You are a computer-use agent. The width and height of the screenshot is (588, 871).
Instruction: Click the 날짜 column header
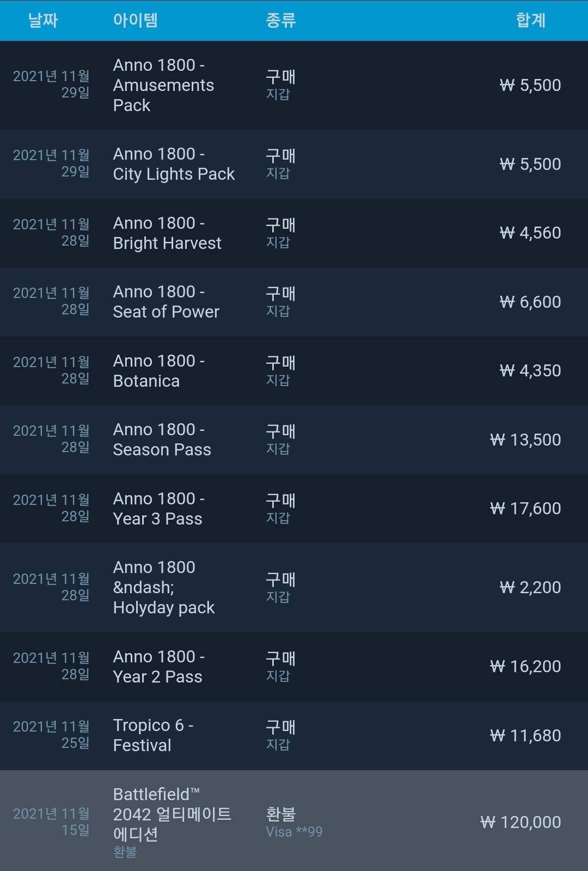[43, 21]
